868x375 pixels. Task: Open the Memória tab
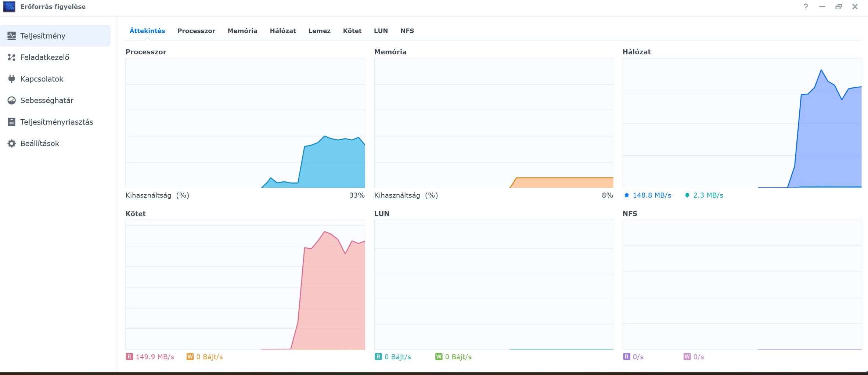coord(242,31)
